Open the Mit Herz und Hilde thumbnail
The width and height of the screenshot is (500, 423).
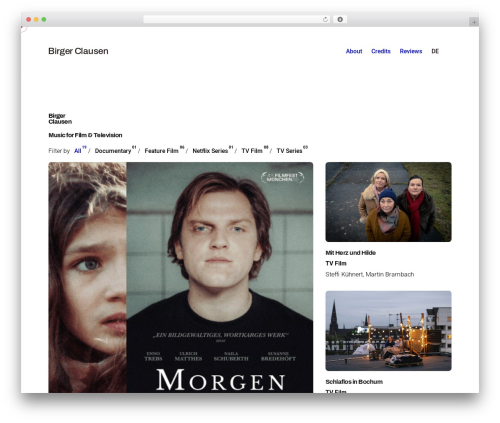(388, 202)
